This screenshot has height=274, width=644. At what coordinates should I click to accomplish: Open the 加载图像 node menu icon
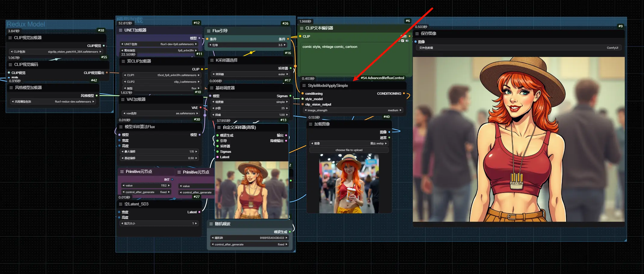point(310,124)
